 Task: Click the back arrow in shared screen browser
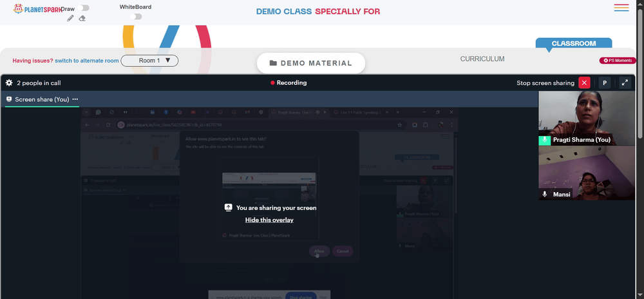pos(87,125)
